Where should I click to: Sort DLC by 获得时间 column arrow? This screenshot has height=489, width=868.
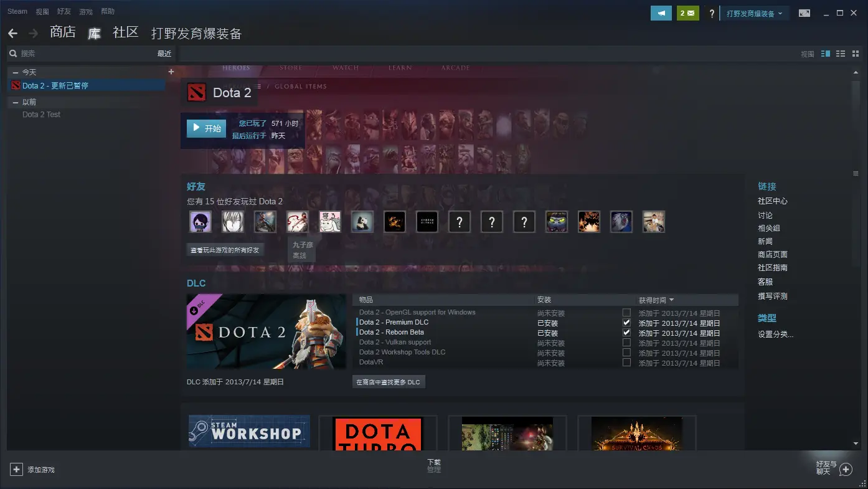click(671, 300)
